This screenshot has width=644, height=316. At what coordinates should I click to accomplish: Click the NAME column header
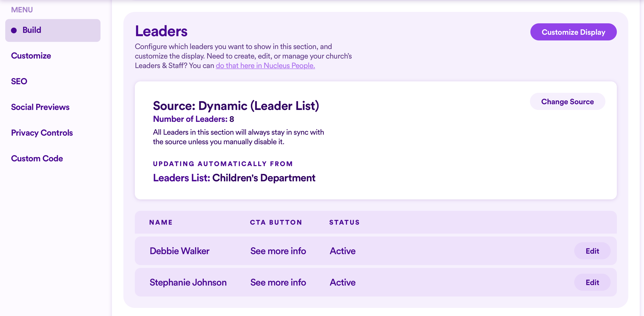161,222
